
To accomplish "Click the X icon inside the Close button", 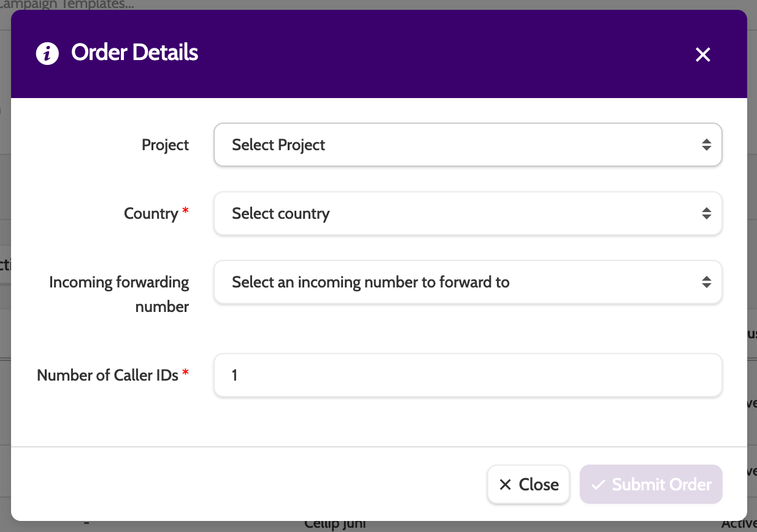I will tap(505, 485).
